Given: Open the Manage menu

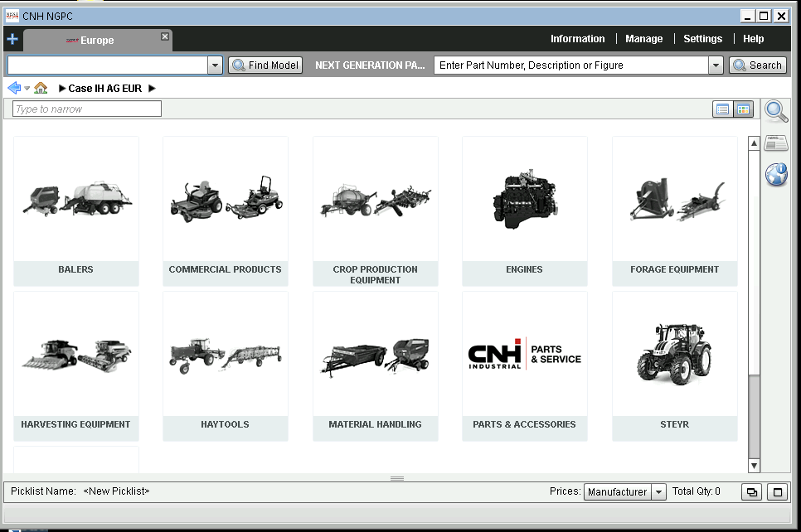Looking at the screenshot, I should click(643, 39).
